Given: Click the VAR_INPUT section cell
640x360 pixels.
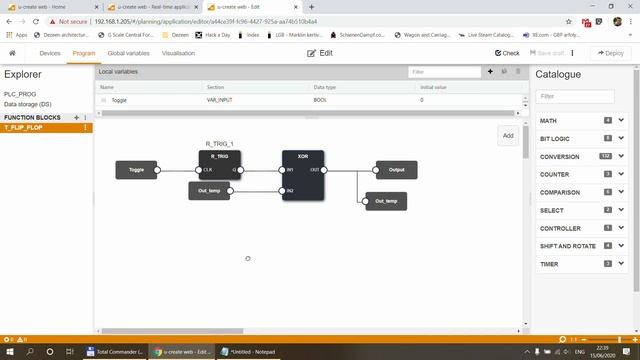Looking at the screenshot, I should [x=220, y=100].
